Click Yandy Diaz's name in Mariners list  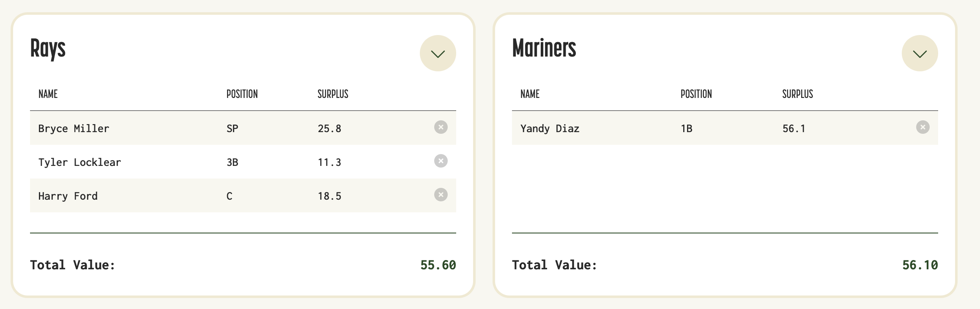(550, 128)
